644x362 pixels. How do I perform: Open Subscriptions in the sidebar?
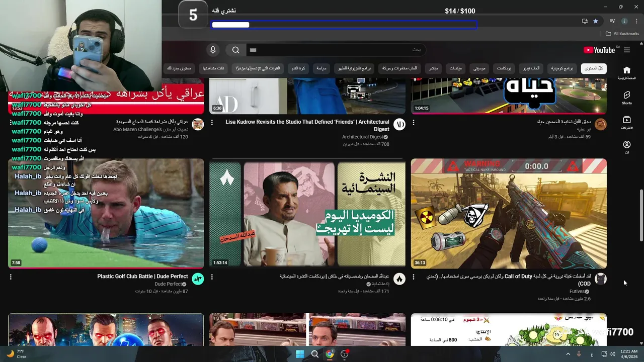(x=626, y=123)
